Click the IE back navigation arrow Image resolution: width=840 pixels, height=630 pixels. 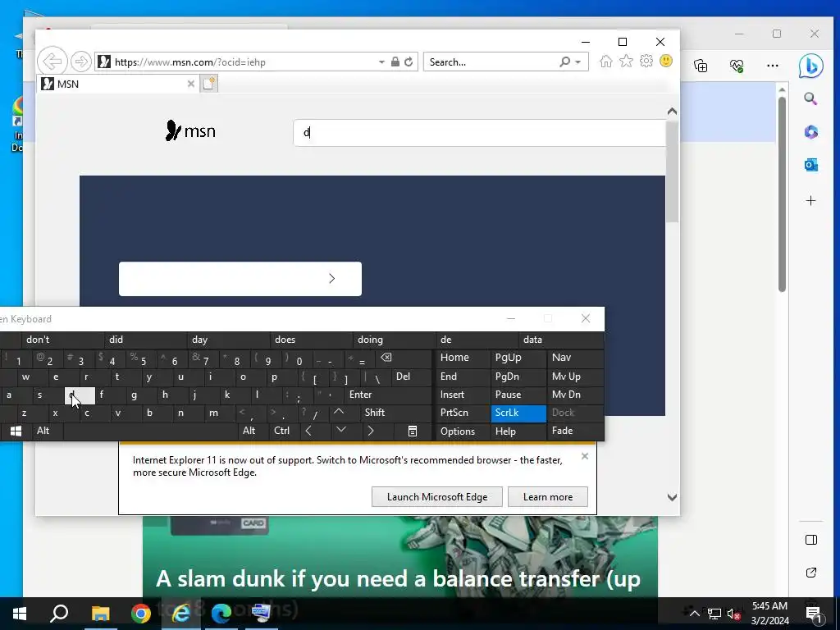pyautogui.click(x=52, y=62)
